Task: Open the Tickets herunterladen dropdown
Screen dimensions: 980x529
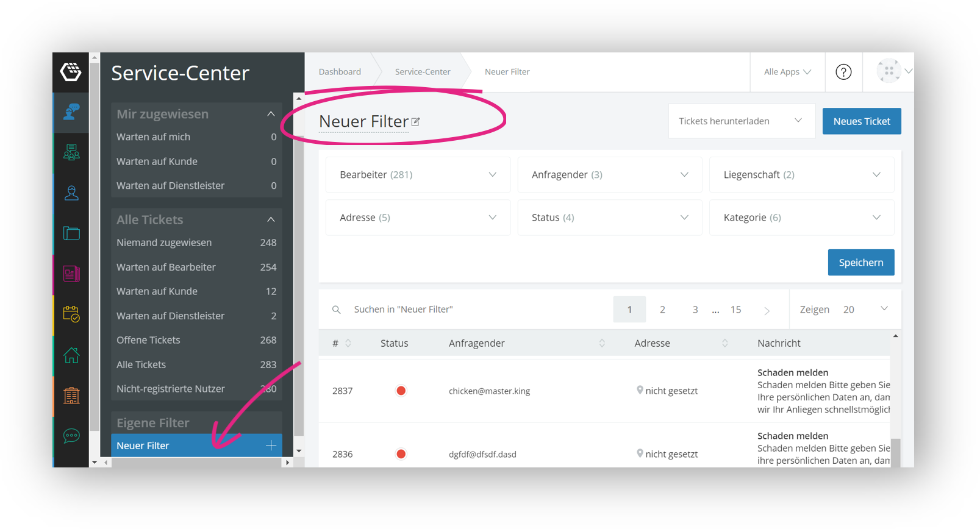Action: point(742,121)
